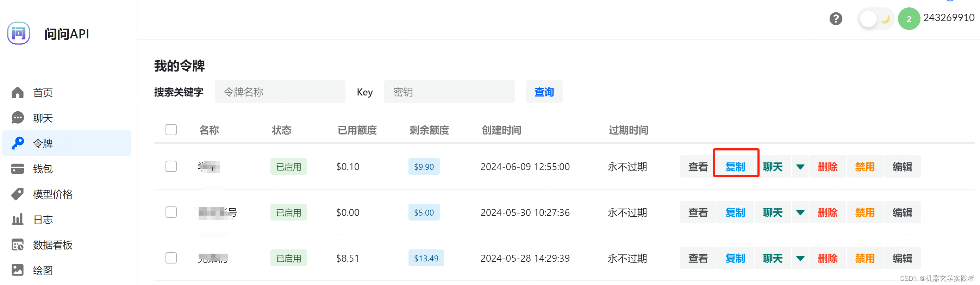Tick the select-all checkbox in table header
980x285 pixels.
click(171, 130)
